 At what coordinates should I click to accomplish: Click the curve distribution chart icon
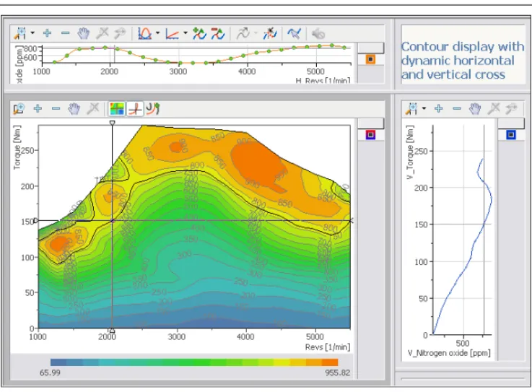click(x=144, y=33)
